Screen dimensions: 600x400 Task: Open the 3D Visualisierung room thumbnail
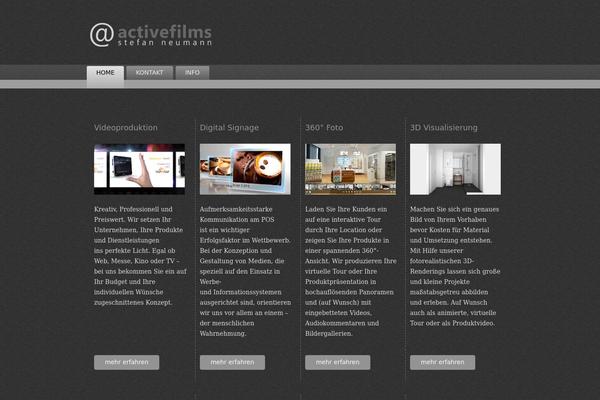455,169
